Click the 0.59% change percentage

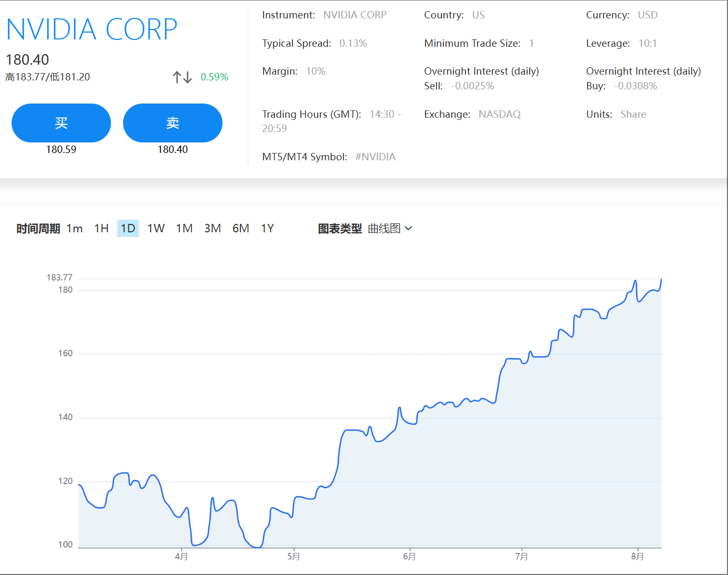pos(214,77)
